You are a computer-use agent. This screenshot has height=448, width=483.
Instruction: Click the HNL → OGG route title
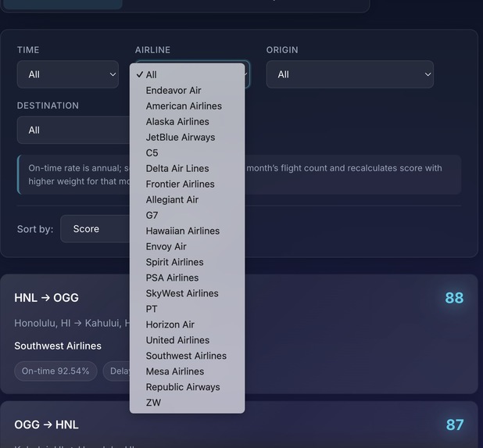[x=47, y=298]
